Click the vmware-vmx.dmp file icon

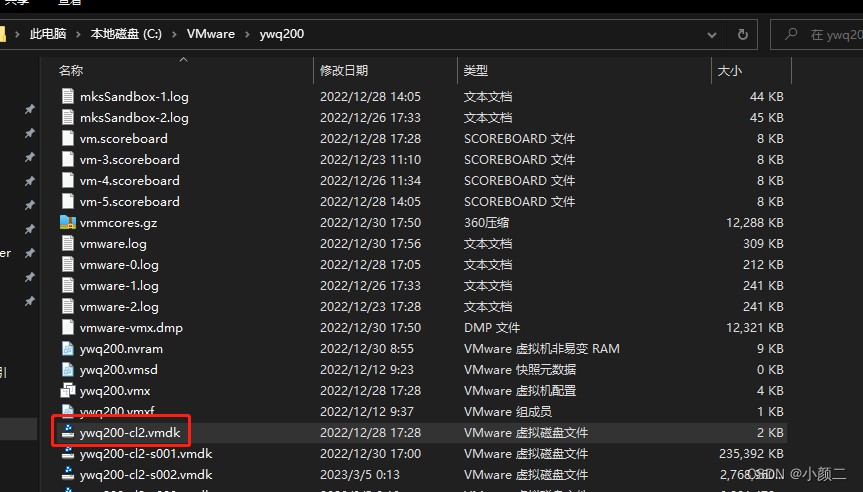pos(68,328)
